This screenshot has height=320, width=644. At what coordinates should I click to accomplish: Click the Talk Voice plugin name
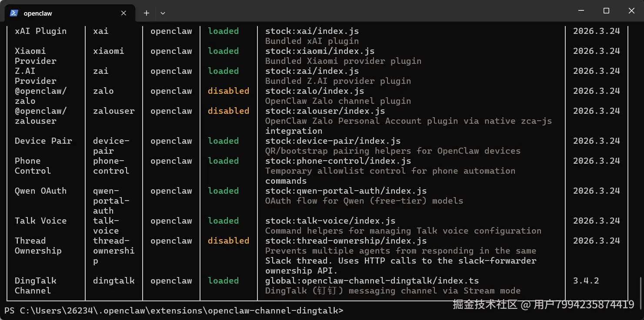pyautogui.click(x=40, y=221)
